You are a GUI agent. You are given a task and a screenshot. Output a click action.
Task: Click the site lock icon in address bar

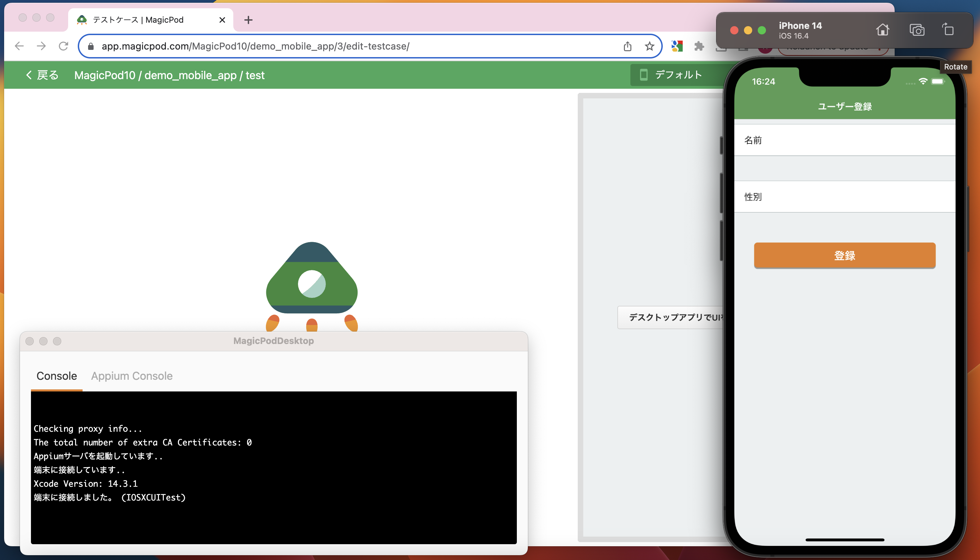tap(91, 46)
